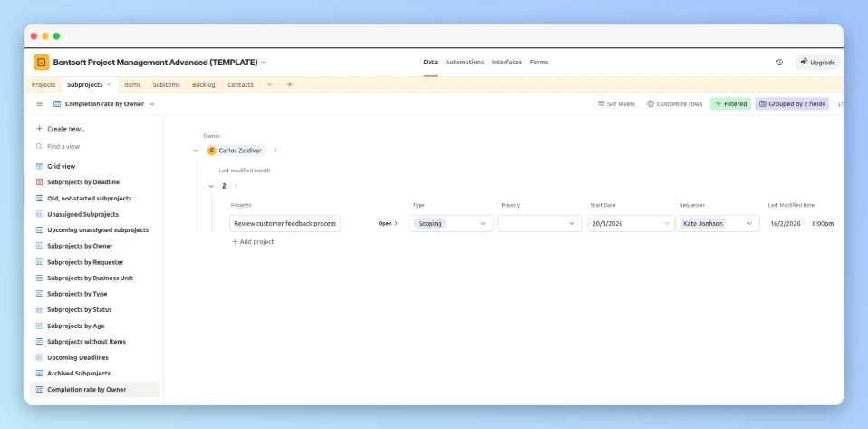
Task: Switch to the Subitems table tab
Action: point(166,85)
